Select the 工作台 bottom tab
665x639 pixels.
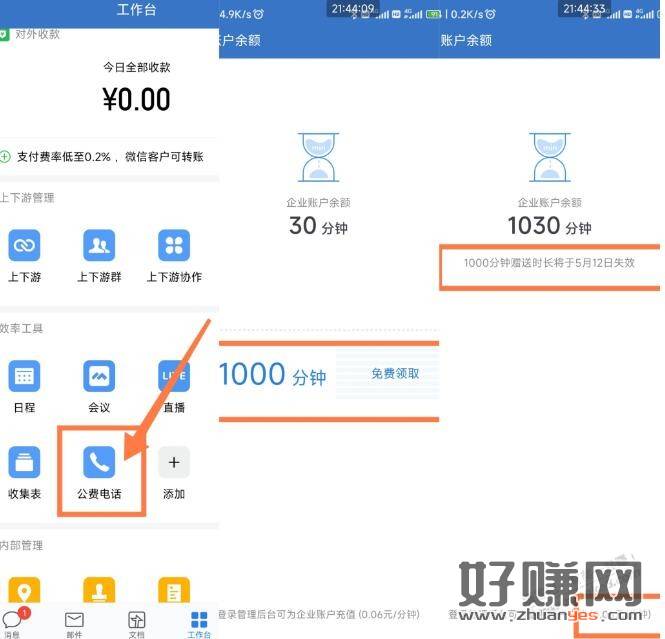(x=199, y=623)
